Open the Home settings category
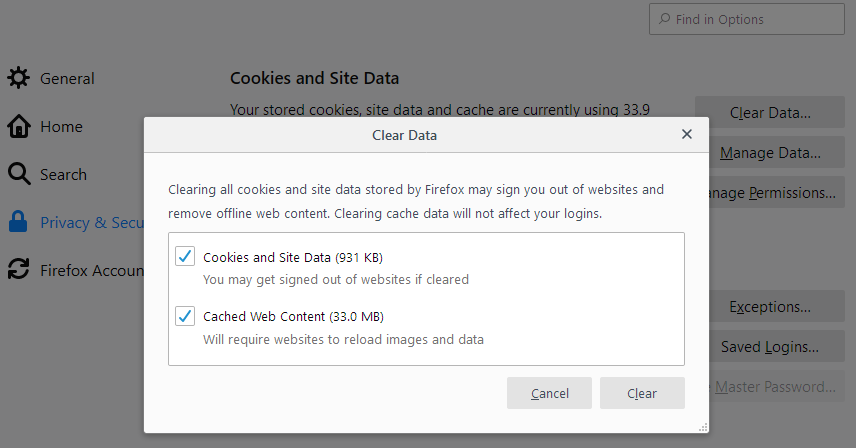The image size is (856, 448). [62, 127]
